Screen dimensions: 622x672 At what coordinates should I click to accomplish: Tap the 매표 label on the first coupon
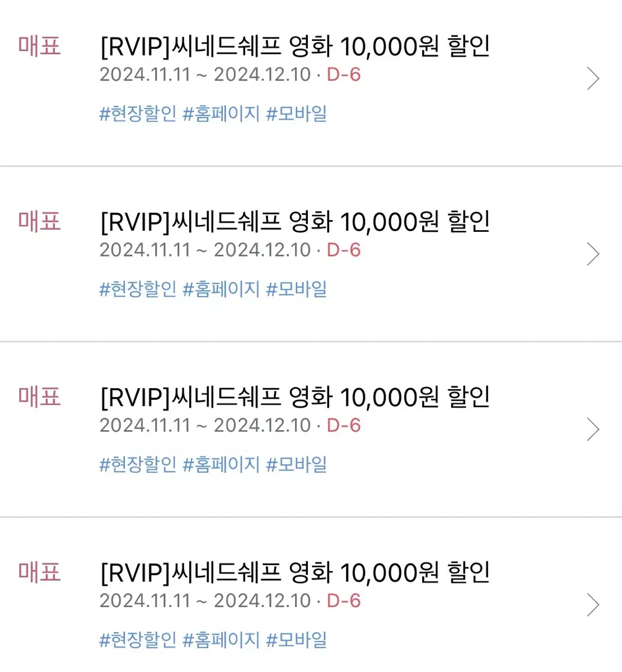[x=39, y=45]
